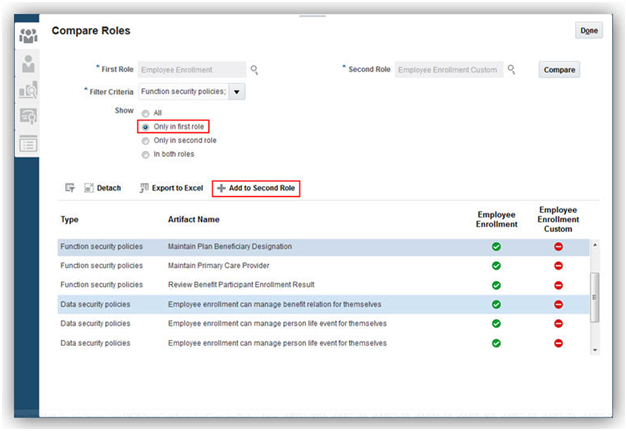
Task: Open the analytics search icon in sidebar
Action: point(28,91)
